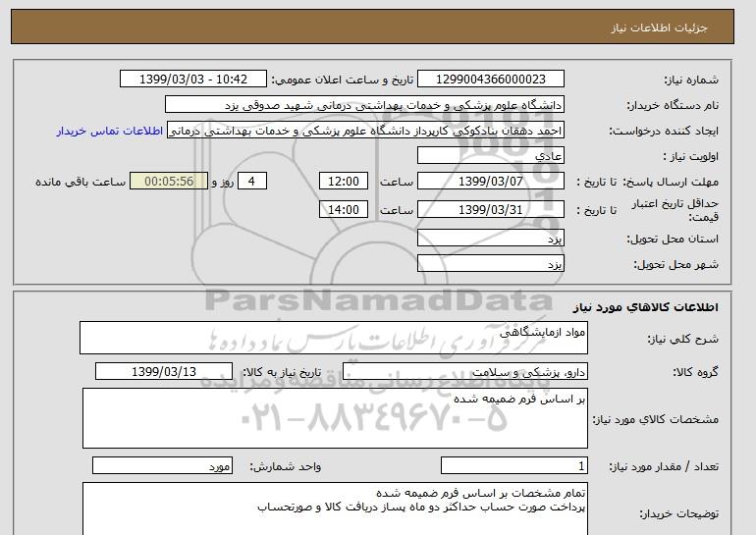Click the buyer notes text area
Screen dimensions: 756x535
coord(335,508)
